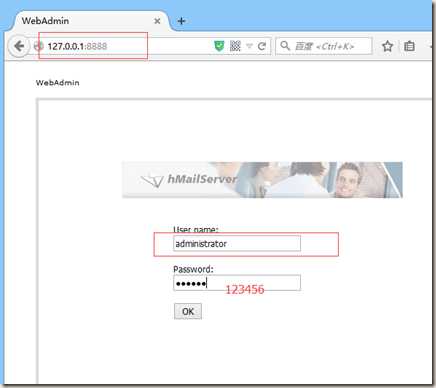436x388 pixels.
Task: Click the WebAdmin page heading text
Action: point(58,83)
